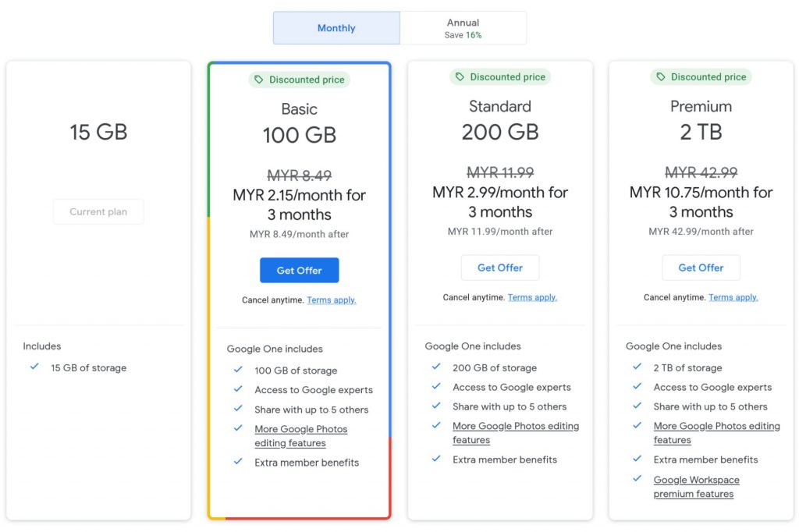Image resolution: width=799 pixels, height=532 pixels.
Task: Click the Get Offer button for Basic plan
Action: (x=299, y=270)
